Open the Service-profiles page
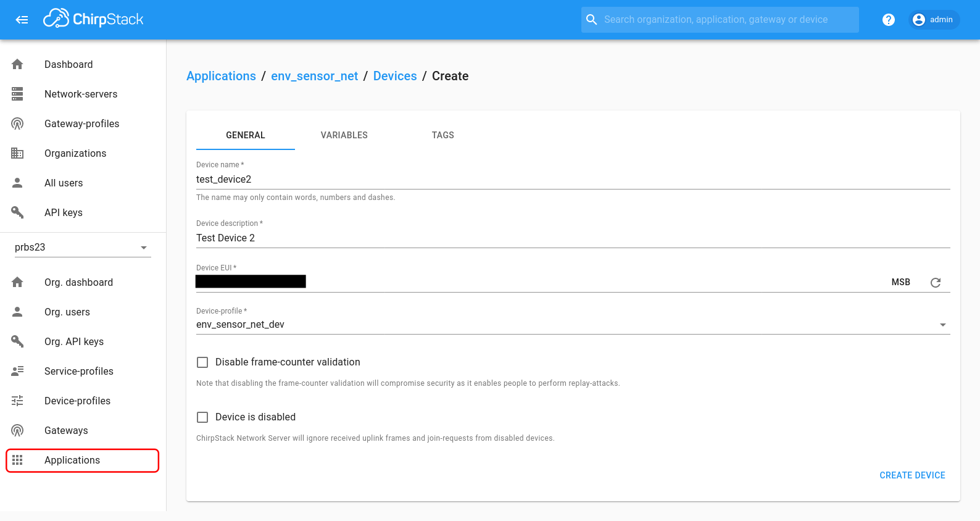980x521 pixels. 83,371
